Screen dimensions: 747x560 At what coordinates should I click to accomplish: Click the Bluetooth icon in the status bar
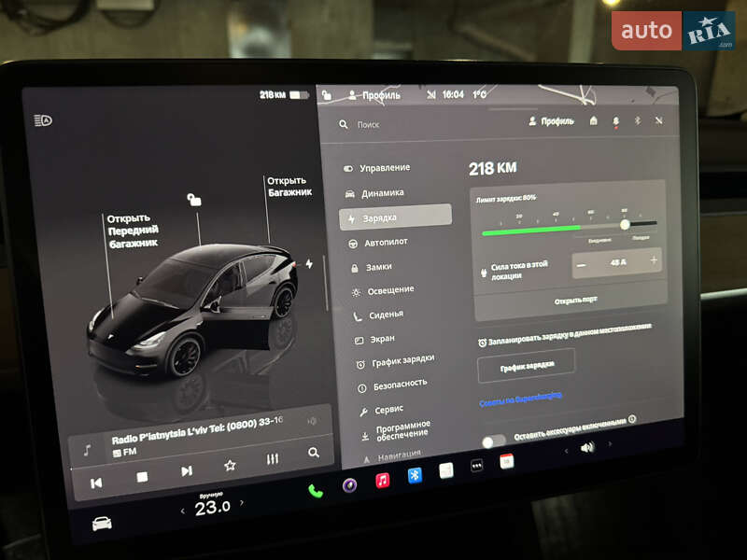638,120
